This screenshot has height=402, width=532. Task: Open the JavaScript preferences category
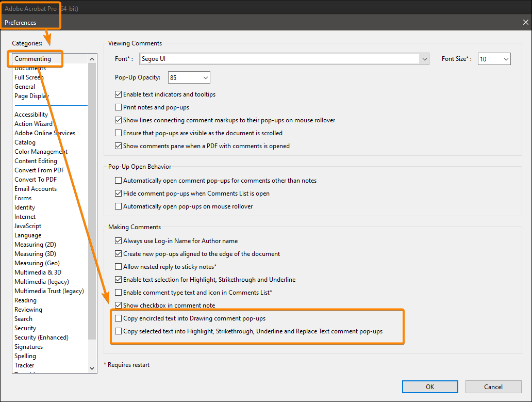tap(28, 226)
